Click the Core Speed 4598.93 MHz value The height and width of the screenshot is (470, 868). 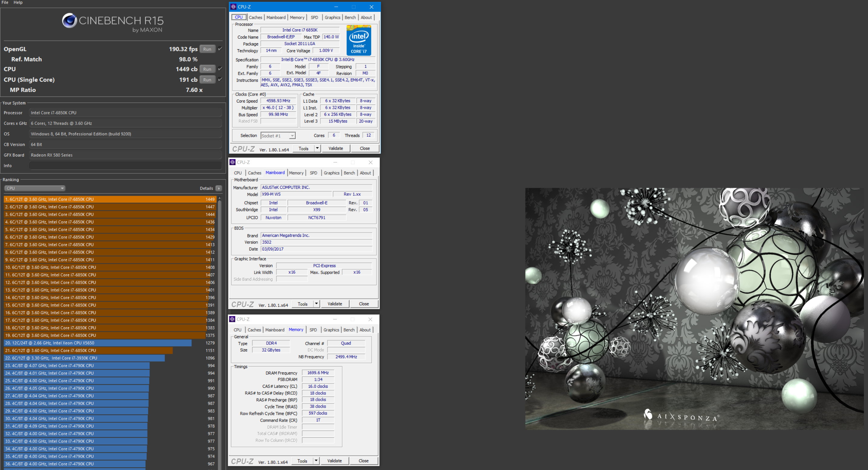[278, 101]
